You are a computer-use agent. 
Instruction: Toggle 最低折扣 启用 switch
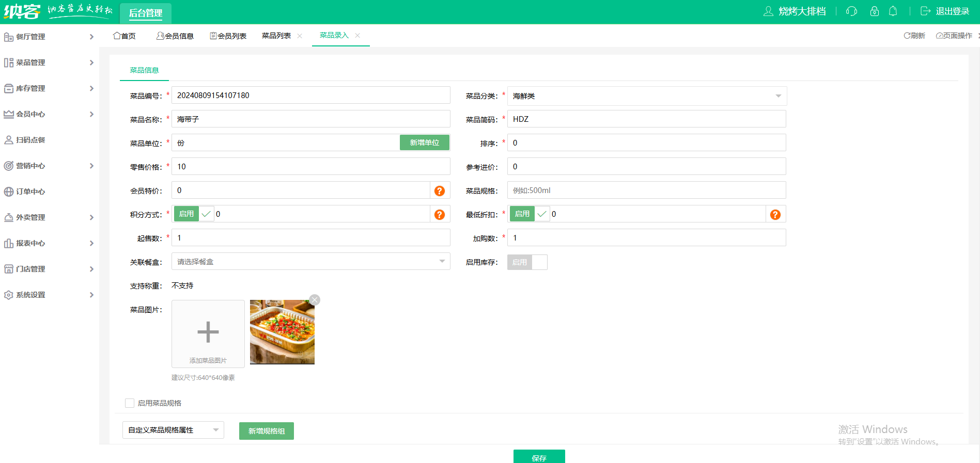point(530,214)
